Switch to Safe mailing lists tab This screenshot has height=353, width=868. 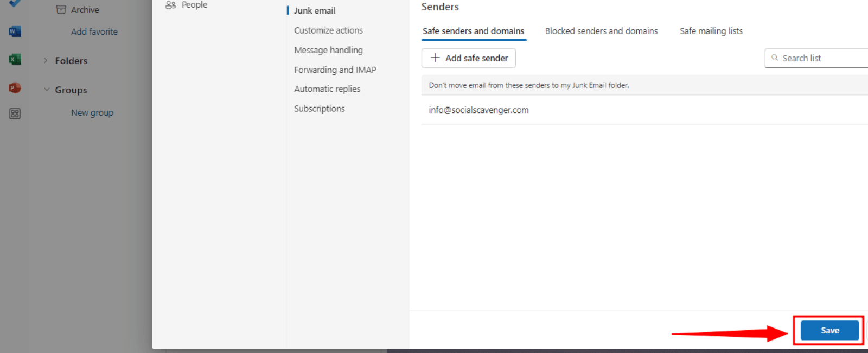coord(711,31)
